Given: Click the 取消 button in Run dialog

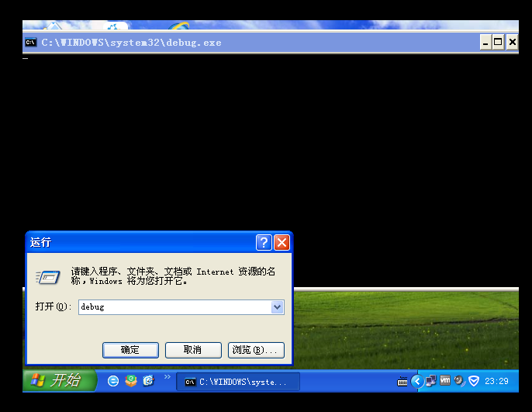Looking at the screenshot, I should [193, 350].
